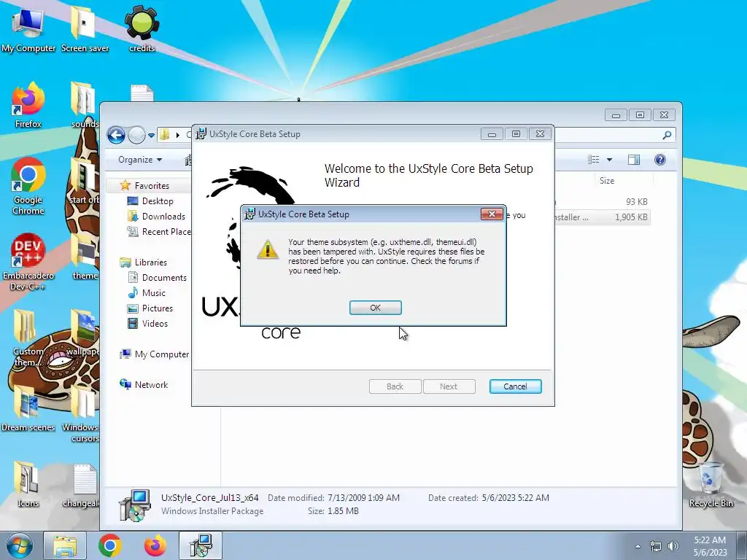Click the taskbar clock showing 5:22 AM
This screenshot has width=747, height=560.
[710, 546]
